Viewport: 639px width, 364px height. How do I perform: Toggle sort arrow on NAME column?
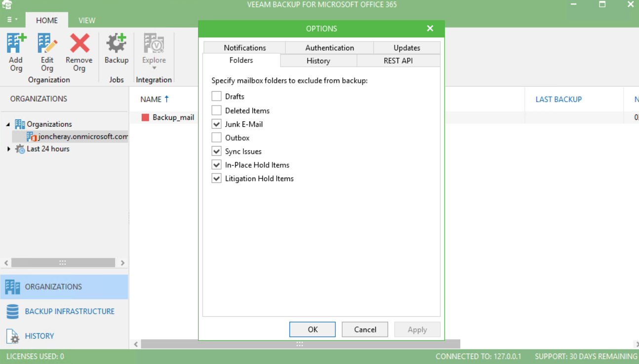(x=167, y=99)
